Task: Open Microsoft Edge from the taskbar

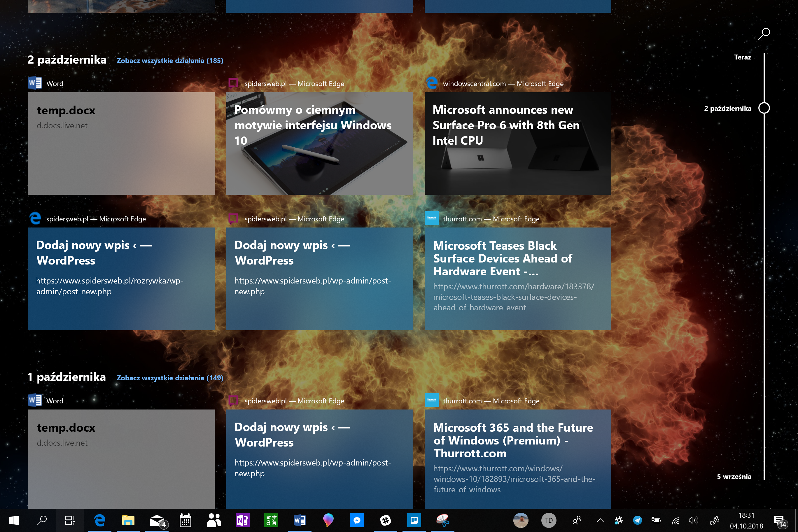Action: 100,520
